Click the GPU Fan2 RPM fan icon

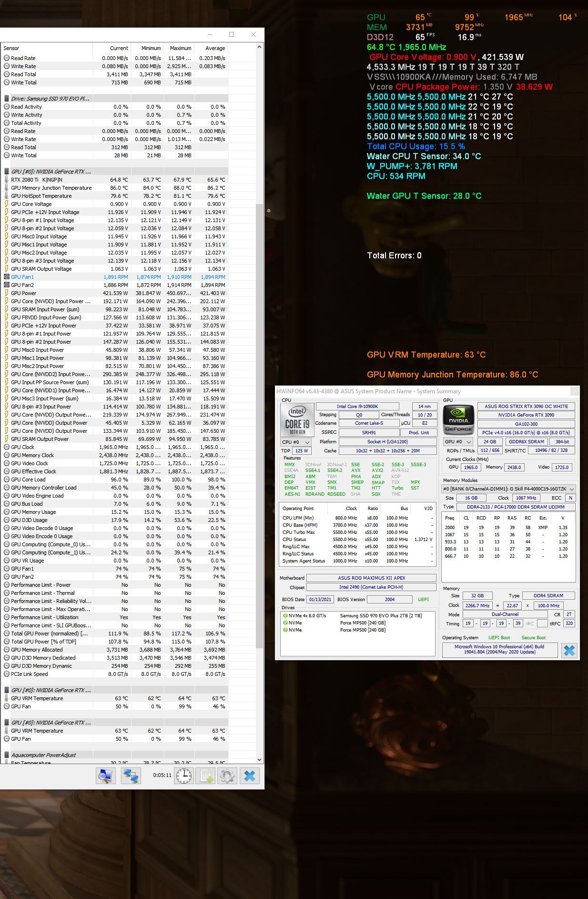pyautogui.click(x=6, y=285)
